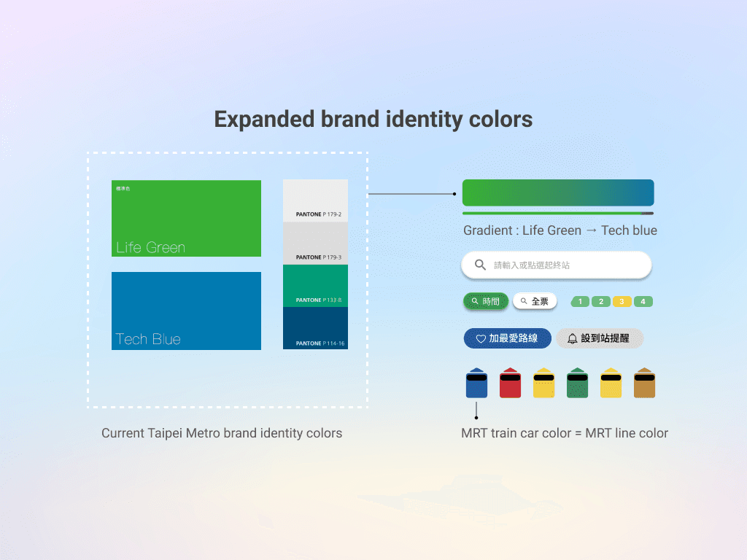This screenshot has width=747, height=560.
Task: Click the 'Gradient : Life Green → Tech blue' label
Action: [x=560, y=230]
